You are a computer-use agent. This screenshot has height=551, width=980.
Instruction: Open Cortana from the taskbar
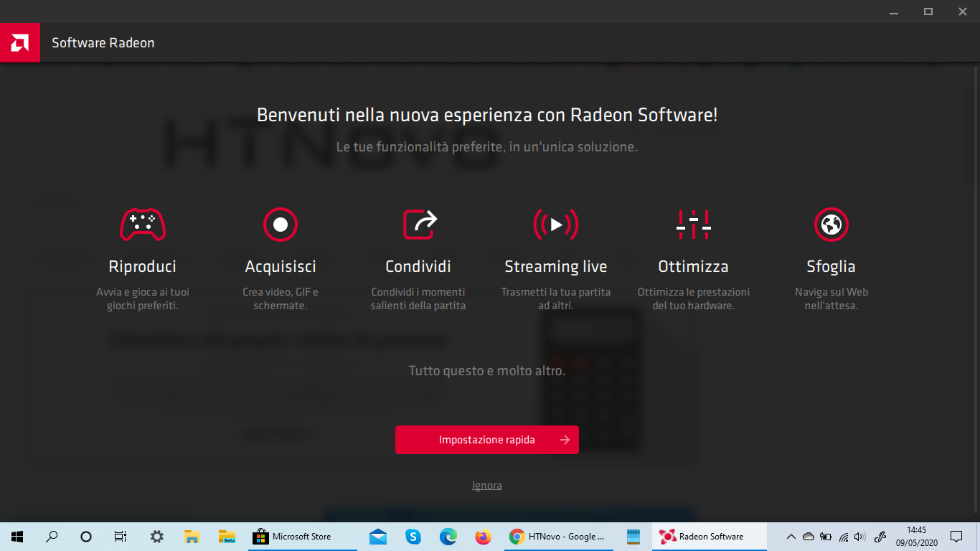(86, 537)
